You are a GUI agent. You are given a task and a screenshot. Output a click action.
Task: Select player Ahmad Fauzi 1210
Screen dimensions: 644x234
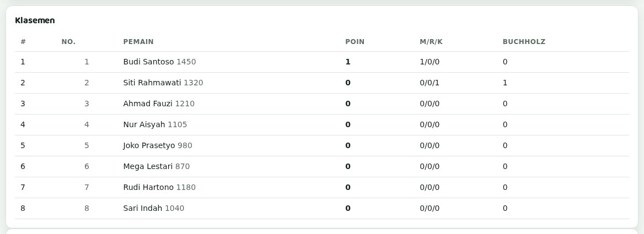tap(159, 104)
